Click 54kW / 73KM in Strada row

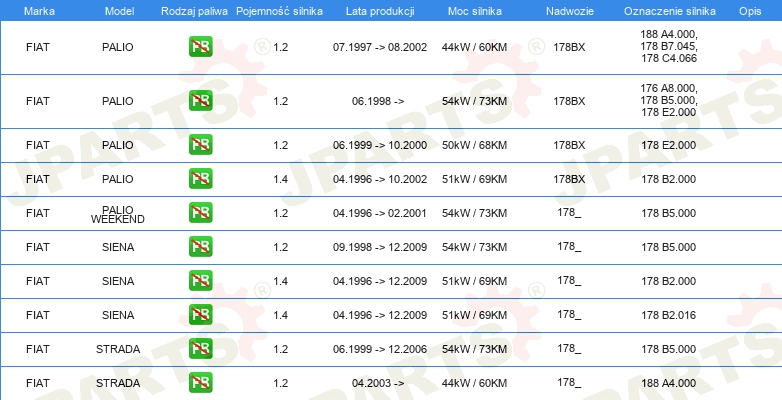point(474,349)
